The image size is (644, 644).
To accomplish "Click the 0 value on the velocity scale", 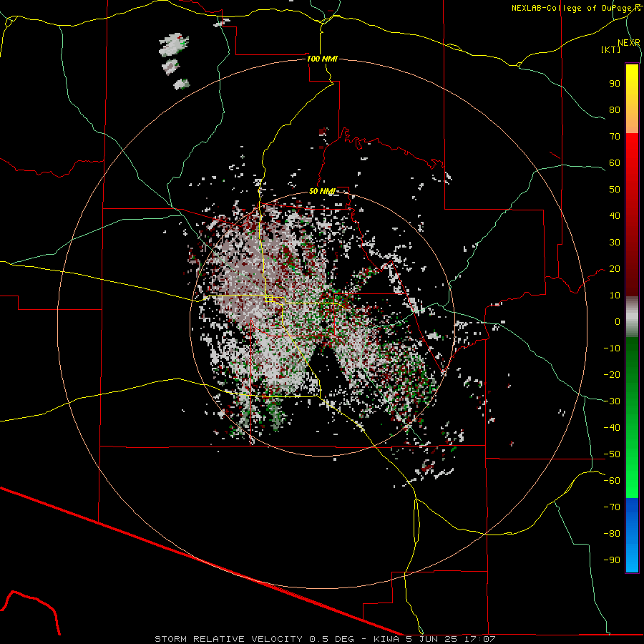I will coord(618,321).
